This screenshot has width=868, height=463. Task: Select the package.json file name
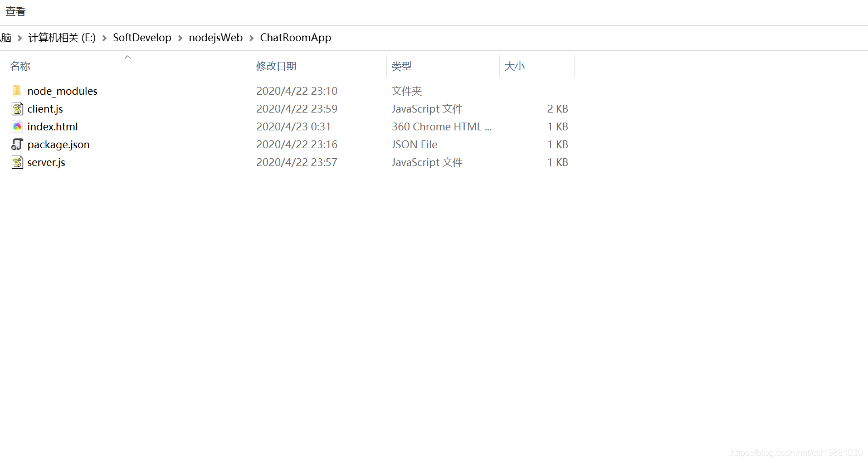click(x=58, y=144)
